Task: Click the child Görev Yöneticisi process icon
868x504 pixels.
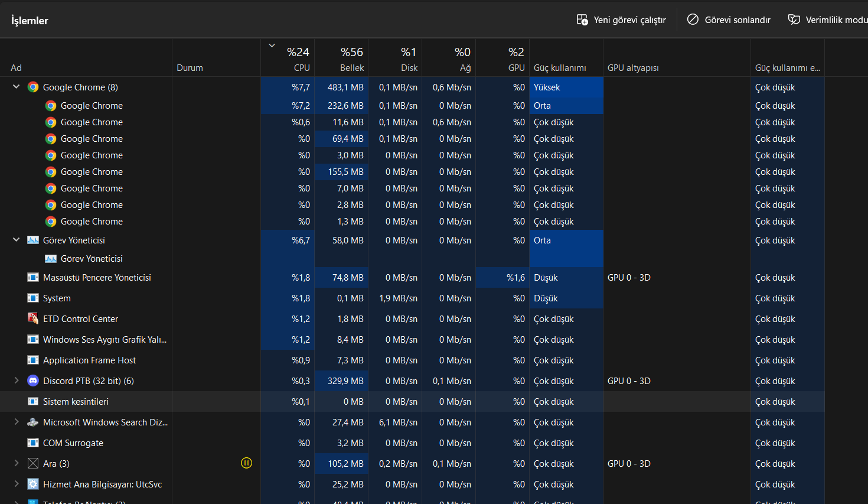Action: tap(51, 259)
